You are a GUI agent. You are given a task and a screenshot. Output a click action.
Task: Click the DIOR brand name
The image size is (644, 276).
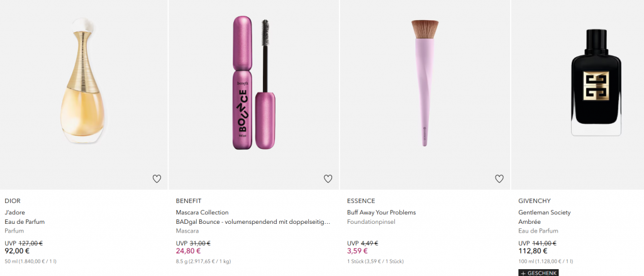13,201
